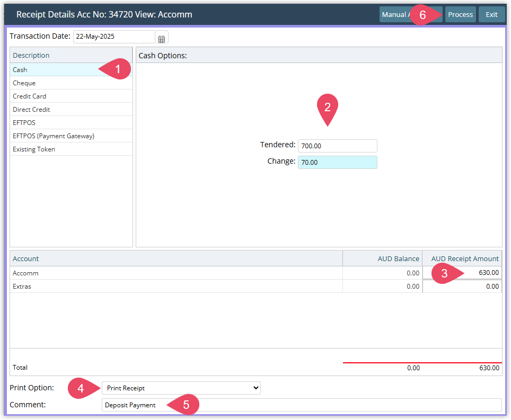Viewport: 511px width, 420px height.
Task: Click the total receipt amount 630.00
Action: click(x=489, y=368)
